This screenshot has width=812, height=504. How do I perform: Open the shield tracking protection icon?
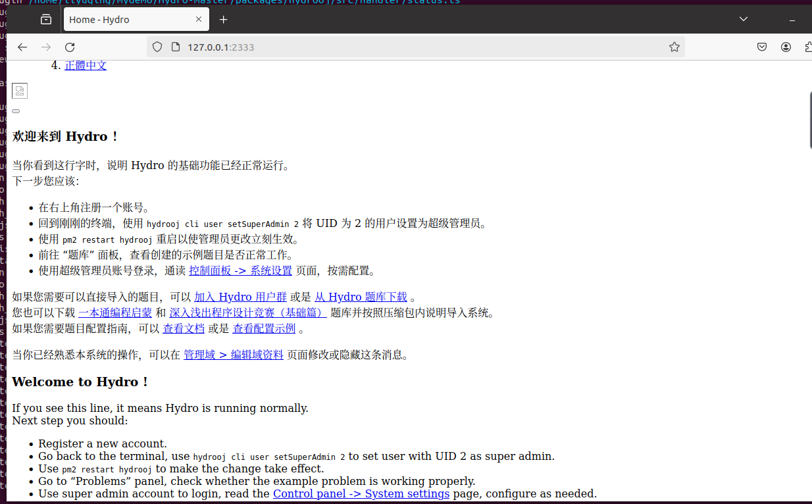[x=157, y=47]
